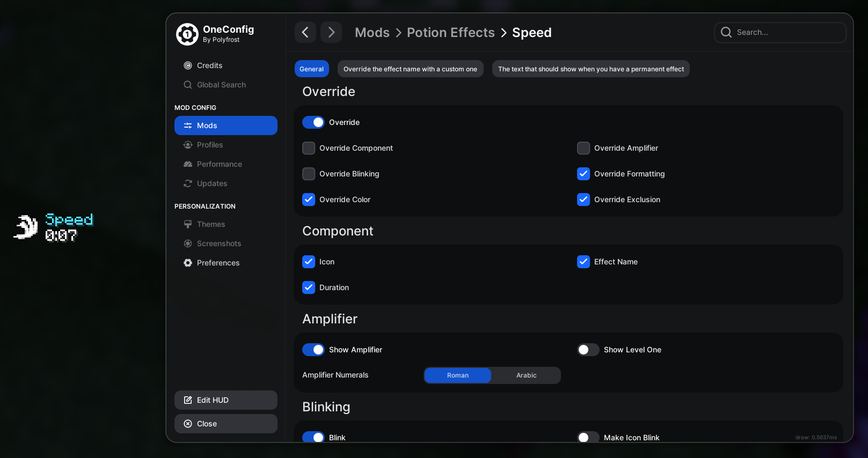868x458 pixels.
Task: Click the Speed potion effect HUD icon
Action: (26, 227)
